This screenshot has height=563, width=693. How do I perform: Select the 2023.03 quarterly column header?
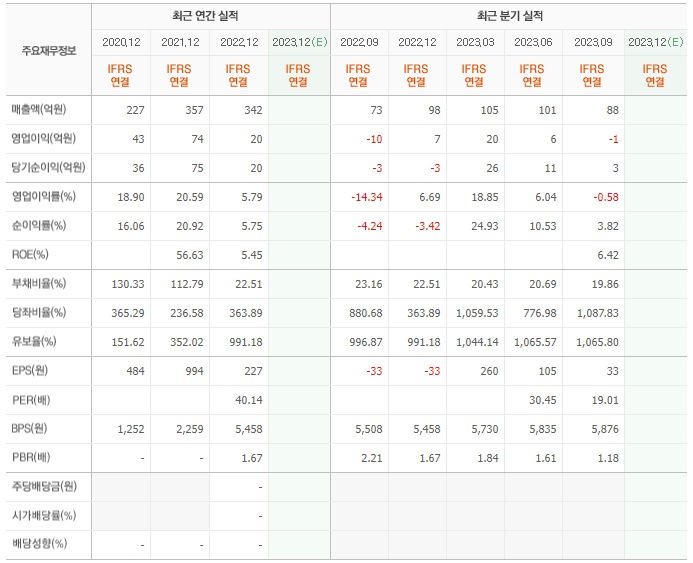coord(475,42)
